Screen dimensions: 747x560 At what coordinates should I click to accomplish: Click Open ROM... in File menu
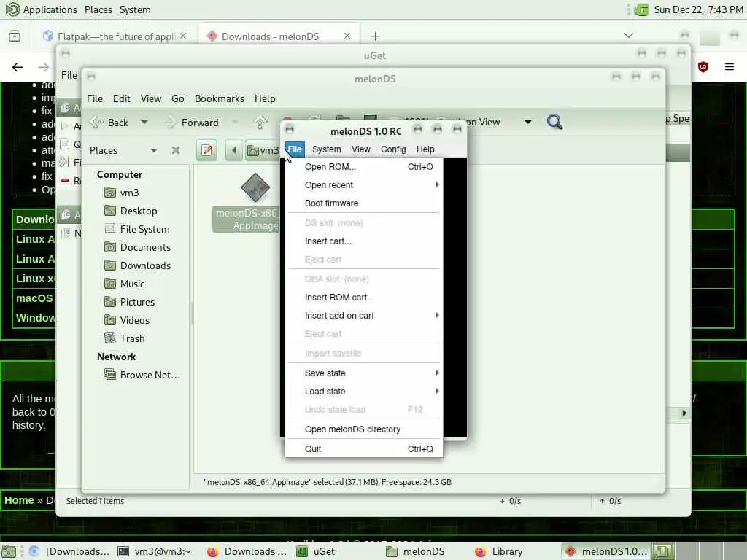(x=364, y=167)
